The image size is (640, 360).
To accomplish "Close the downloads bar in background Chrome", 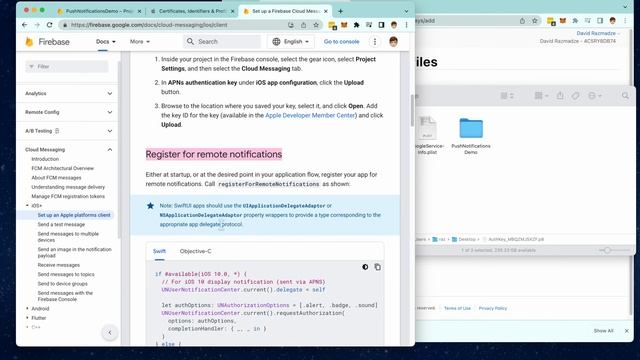I will (627, 331).
